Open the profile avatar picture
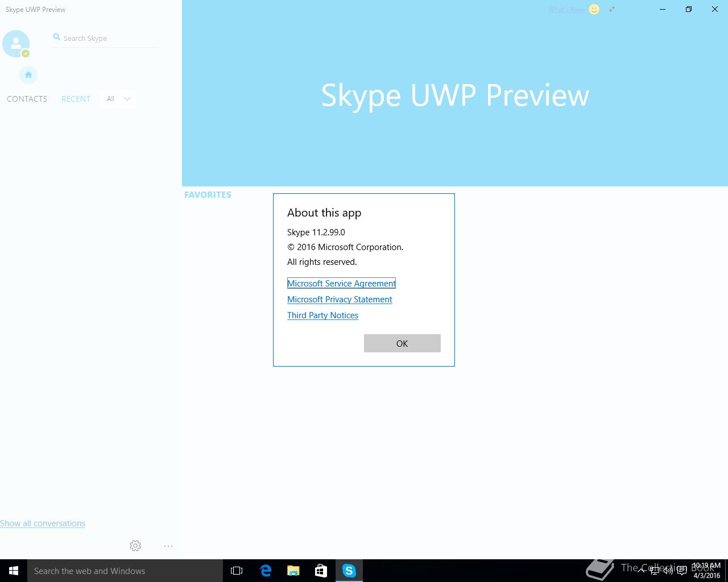 (16, 44)
